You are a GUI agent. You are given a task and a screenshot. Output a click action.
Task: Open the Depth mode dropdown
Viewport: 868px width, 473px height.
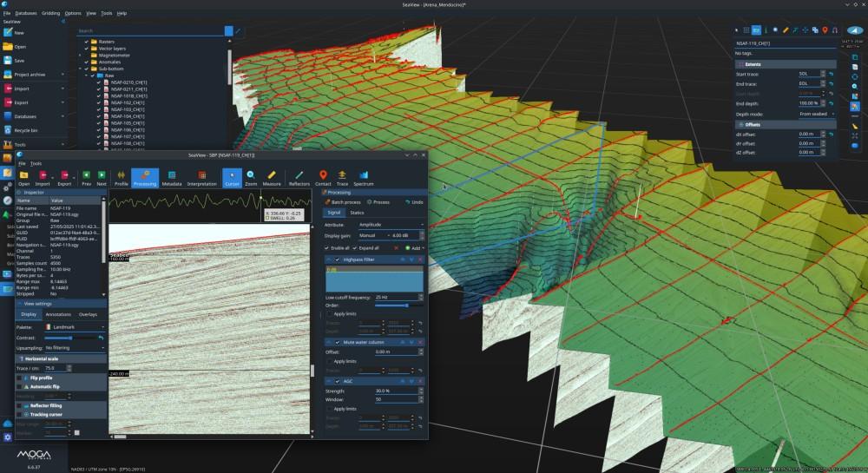tap(816, 114)
